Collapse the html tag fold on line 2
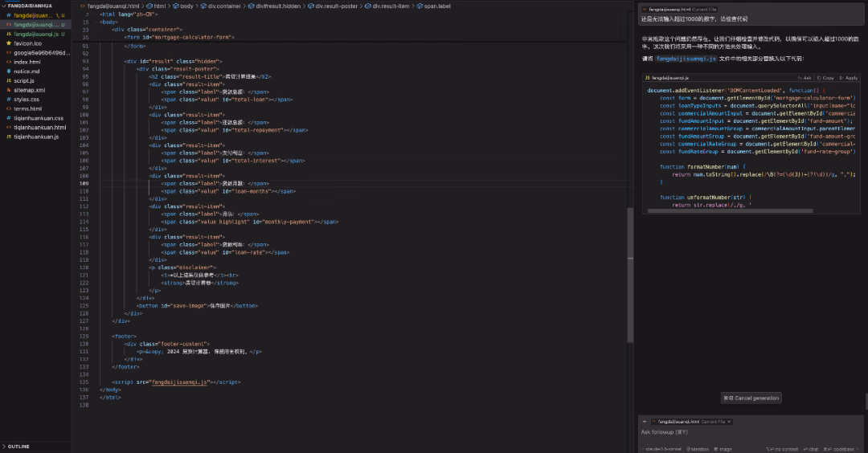Viewport: 868px width, 453px height. point(96,14)
